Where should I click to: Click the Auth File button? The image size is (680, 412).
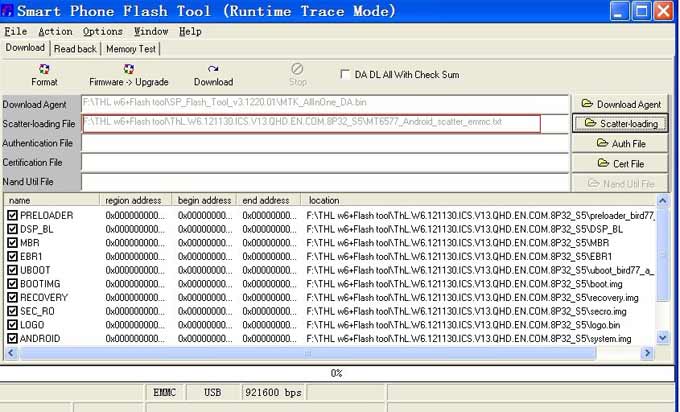tap(620, 144)
